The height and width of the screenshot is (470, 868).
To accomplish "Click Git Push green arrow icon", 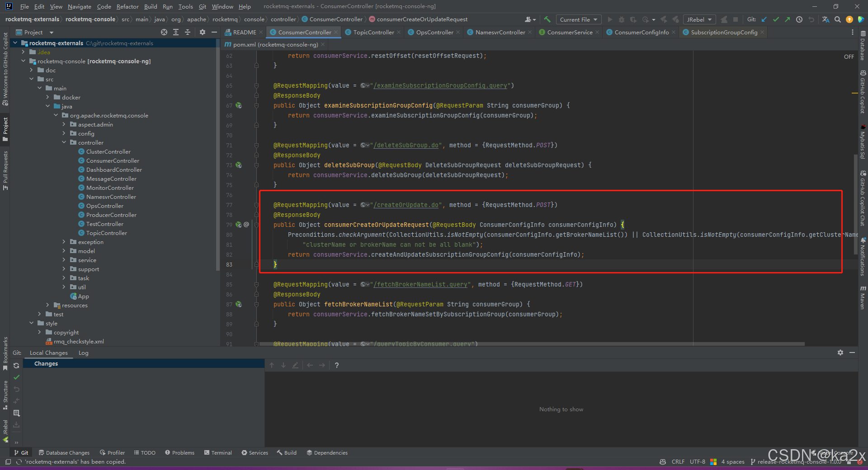I will 788,19.
